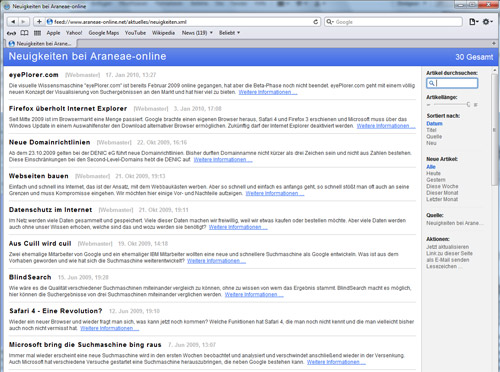Viewport: 500px width, 372px height.
Task: Reload the page using the refresh icon
Action: (x=315, y=22)
